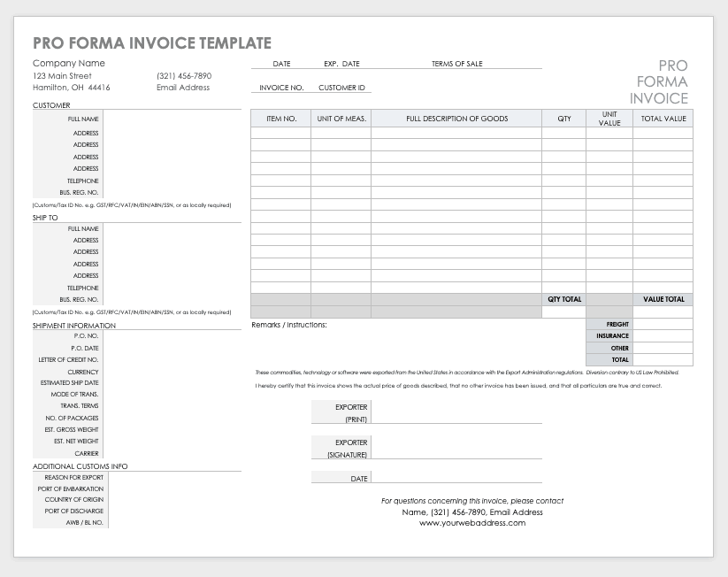Click the Freight amount cell
This screenshot has height=577, width=728.
(663, 325)
